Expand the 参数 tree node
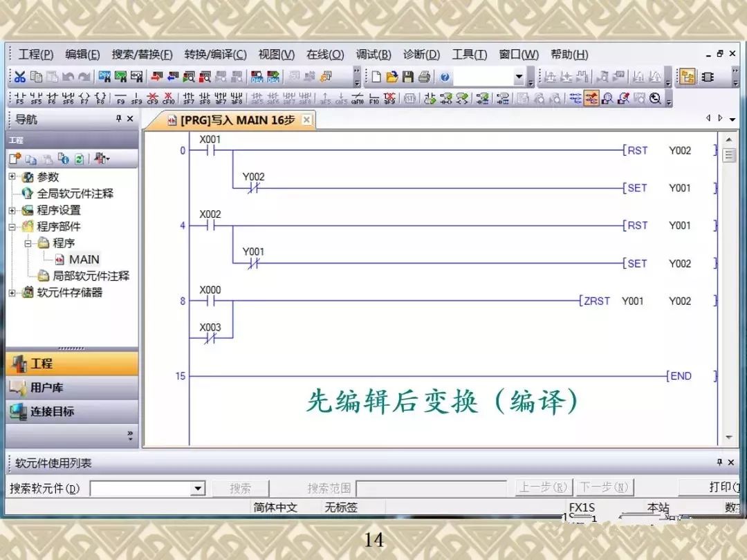The image size is (747, 560). pos(14,176)
